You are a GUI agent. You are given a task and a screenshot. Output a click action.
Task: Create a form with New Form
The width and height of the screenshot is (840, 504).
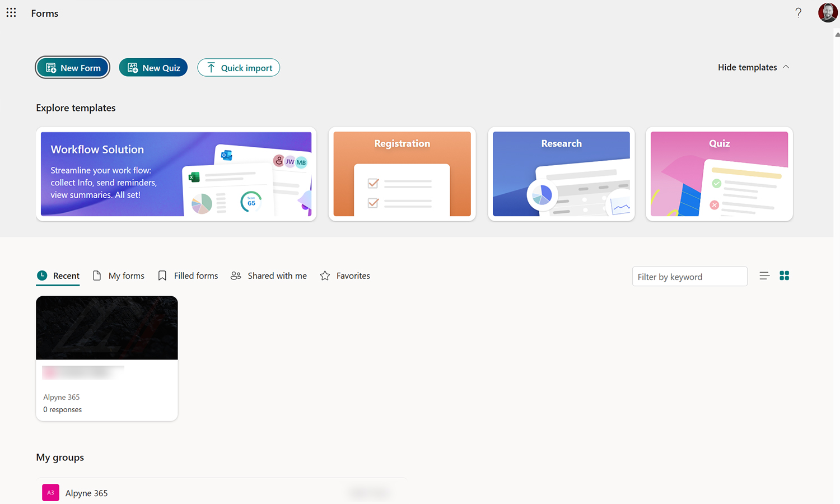click(72, 67)
